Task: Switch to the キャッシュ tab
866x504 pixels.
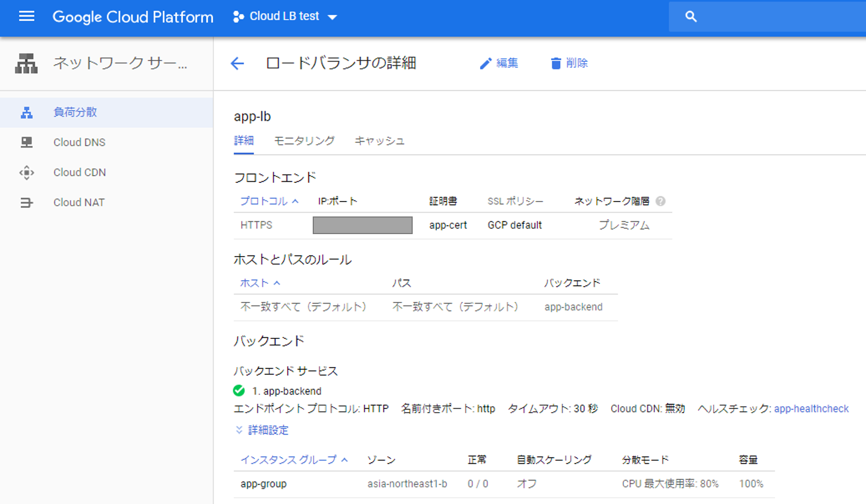Action: click(380, 141)
